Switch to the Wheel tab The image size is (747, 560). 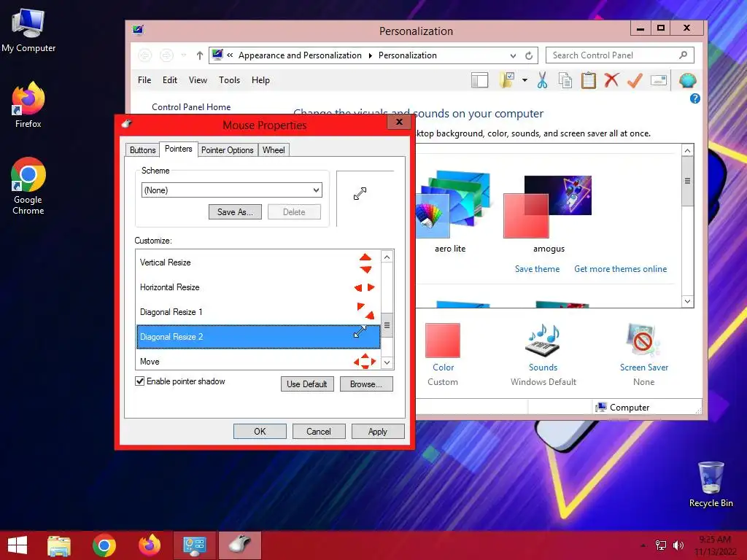pos(274,150)
